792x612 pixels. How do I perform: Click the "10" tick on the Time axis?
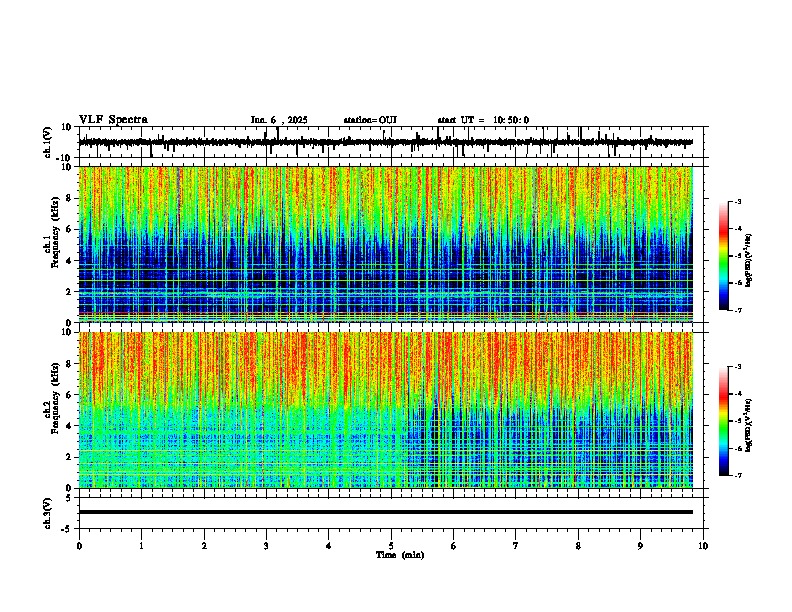pos(703,546)
